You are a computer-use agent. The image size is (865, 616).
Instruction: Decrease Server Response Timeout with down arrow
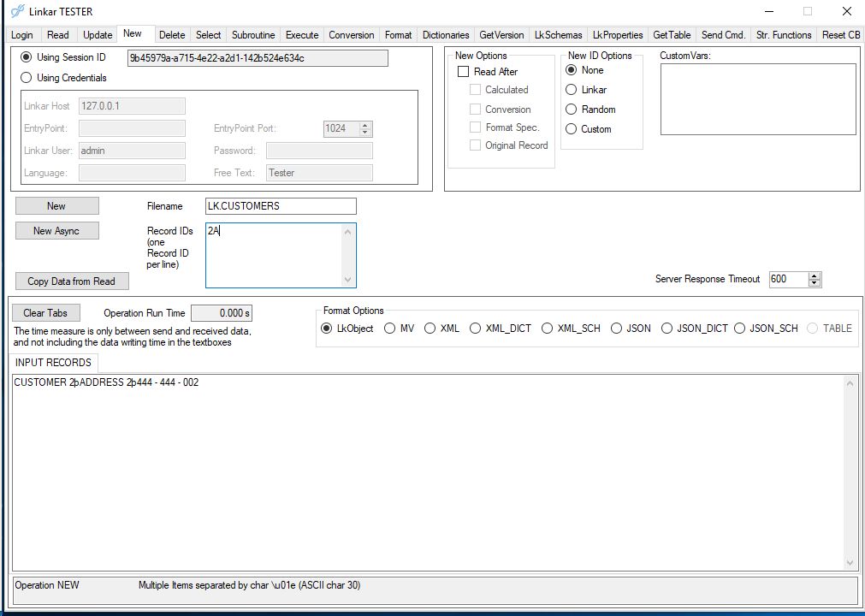point(815,283)
